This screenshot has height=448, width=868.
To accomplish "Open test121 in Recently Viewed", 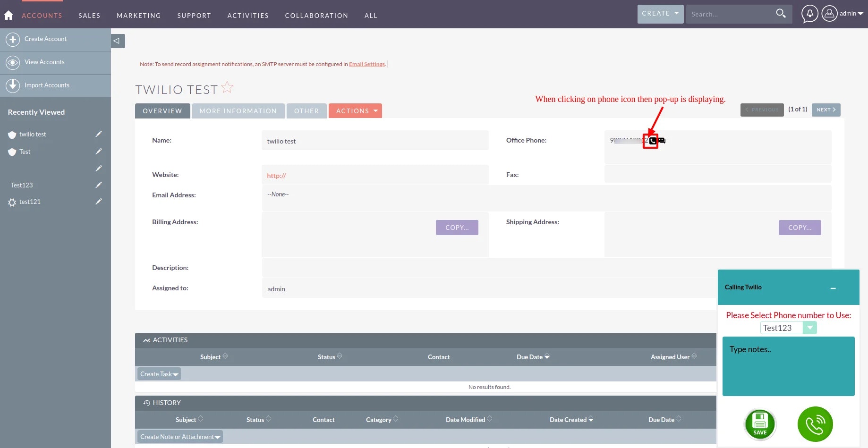I will coord(30,202).
